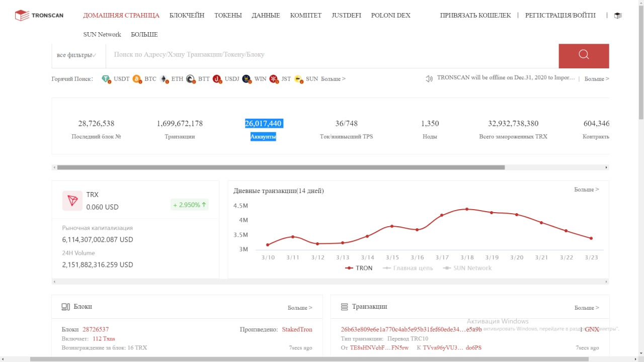Click the 36/748 TPS value
The image size is (644, 362).
click(346, 124)
